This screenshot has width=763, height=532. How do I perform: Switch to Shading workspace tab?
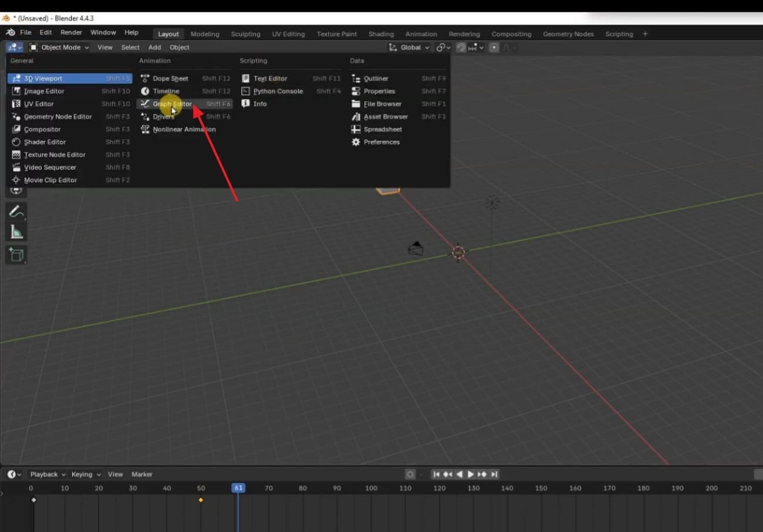click(x=381, y=34)
